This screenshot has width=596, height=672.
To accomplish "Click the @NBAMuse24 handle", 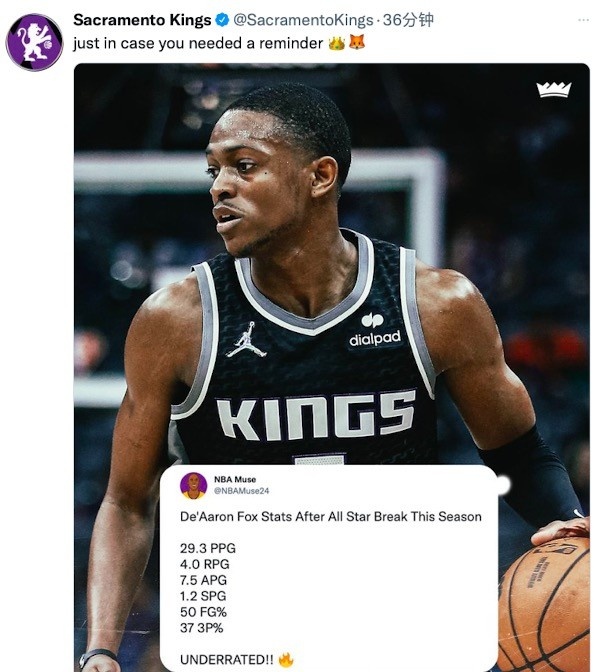I will 241,491.
